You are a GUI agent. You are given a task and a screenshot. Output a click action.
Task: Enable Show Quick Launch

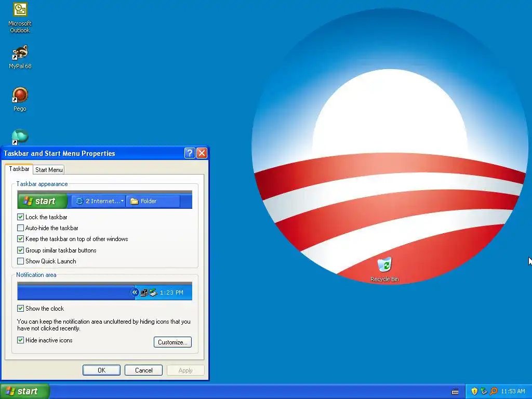pos(20,261)
